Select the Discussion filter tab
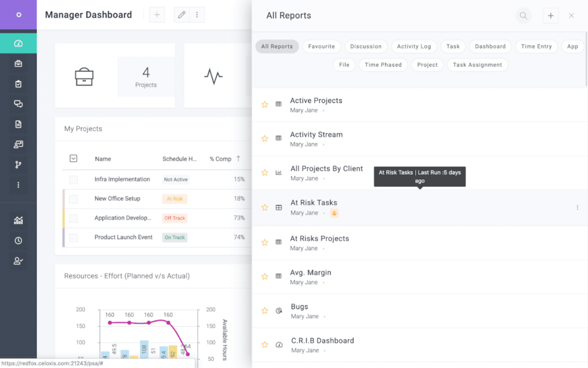This screenshot has height=368, width=588. coord(366,46)
